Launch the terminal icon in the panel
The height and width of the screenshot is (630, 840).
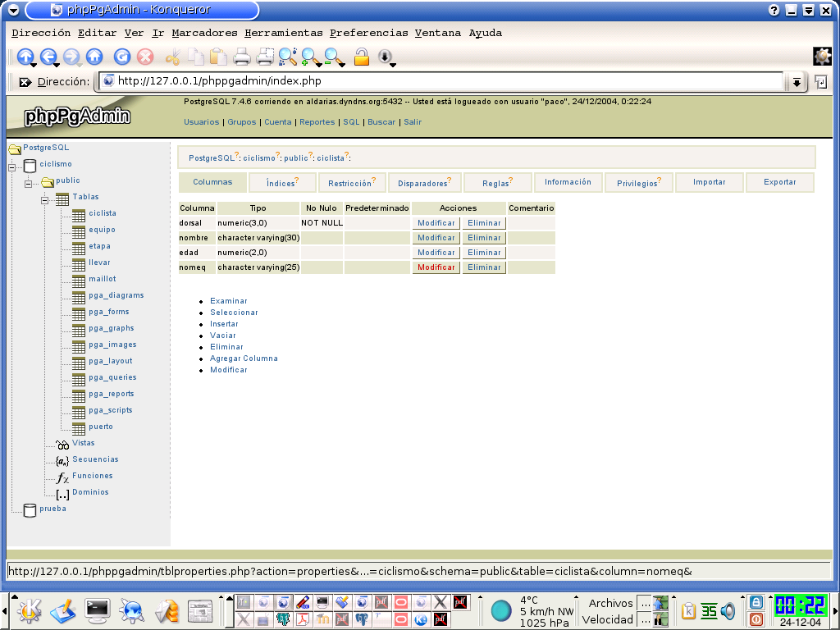[98, 610]
